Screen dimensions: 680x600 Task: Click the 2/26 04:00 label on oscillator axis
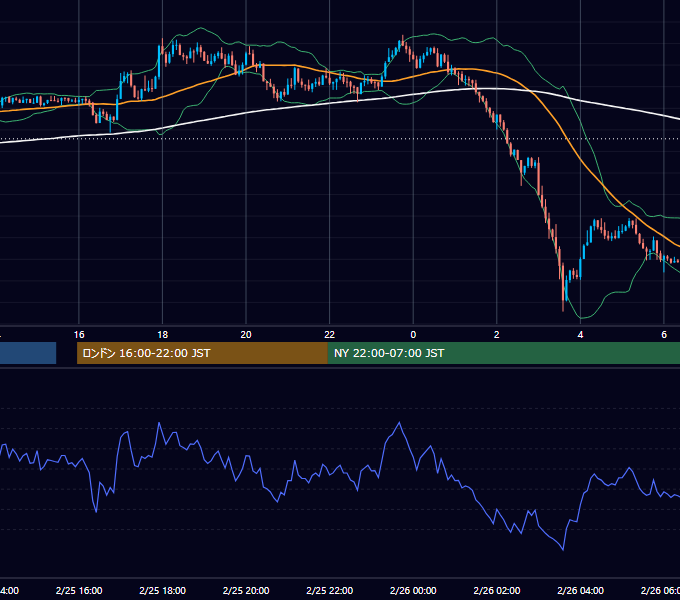580,590
